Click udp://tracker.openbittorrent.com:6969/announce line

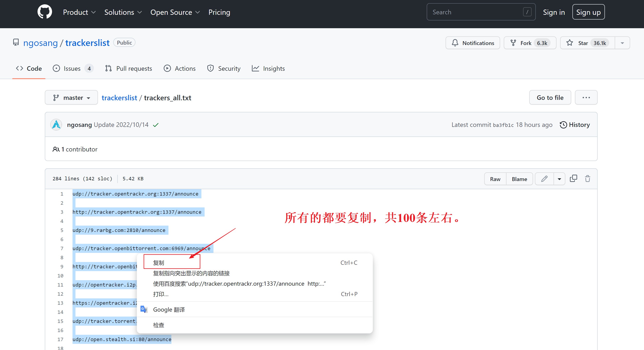point(141,248)
